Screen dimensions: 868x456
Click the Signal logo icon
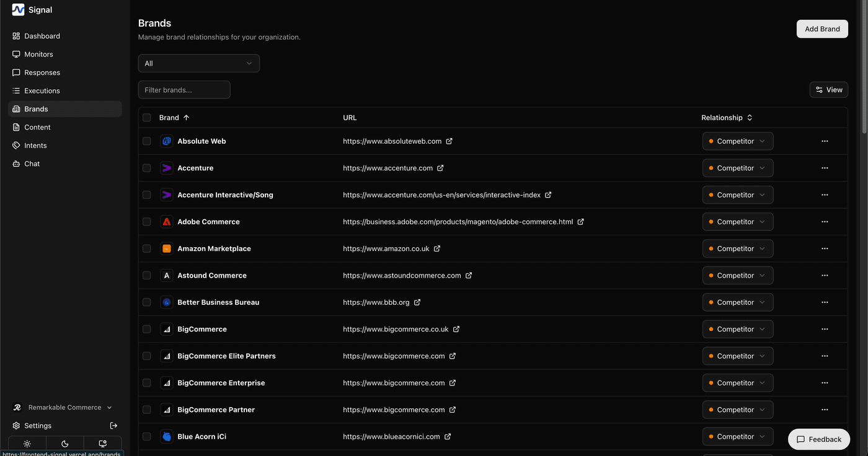click(x=18, y=9)
